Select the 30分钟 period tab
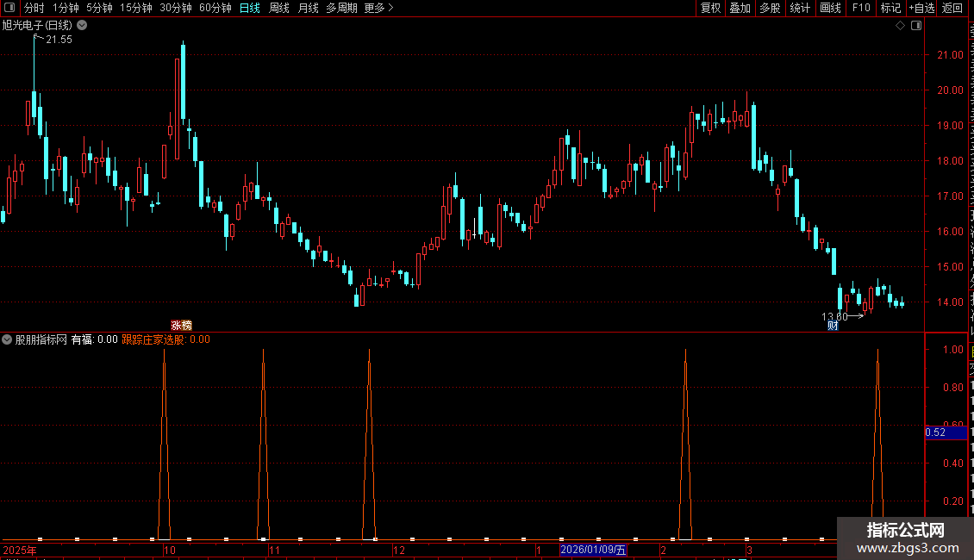 click(176, 8)
